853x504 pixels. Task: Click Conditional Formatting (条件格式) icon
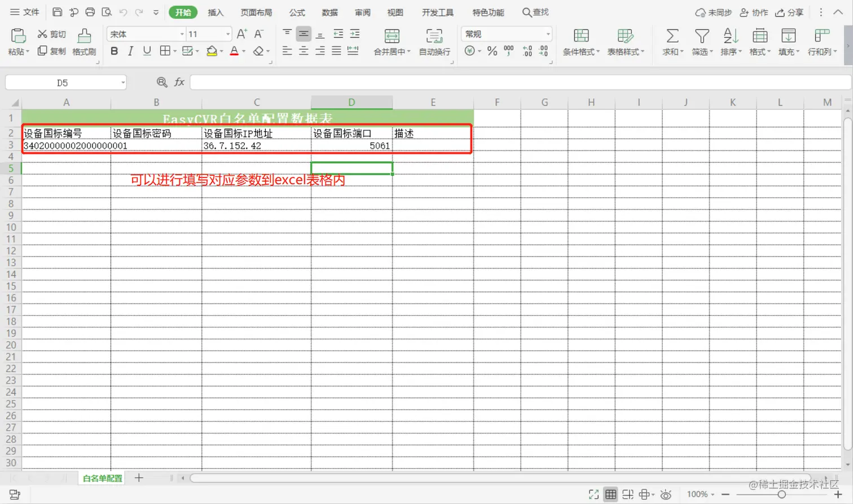(x=581, y=36)
